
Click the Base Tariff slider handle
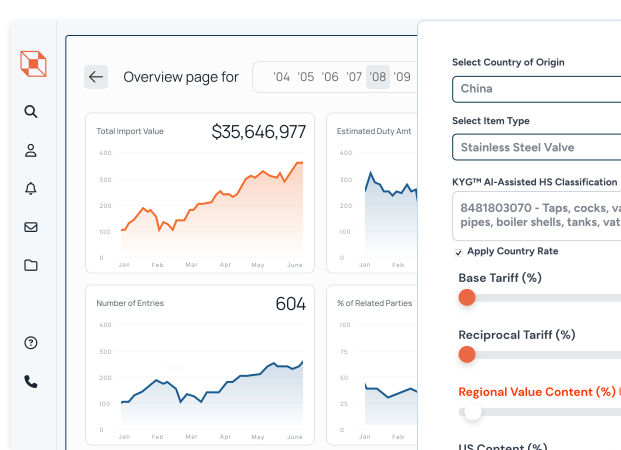467,297
